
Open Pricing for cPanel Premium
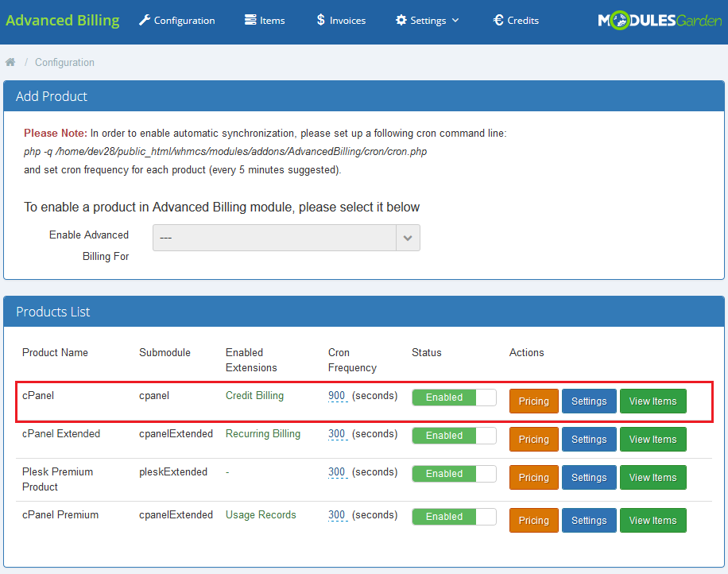click(x=534, y=520)
